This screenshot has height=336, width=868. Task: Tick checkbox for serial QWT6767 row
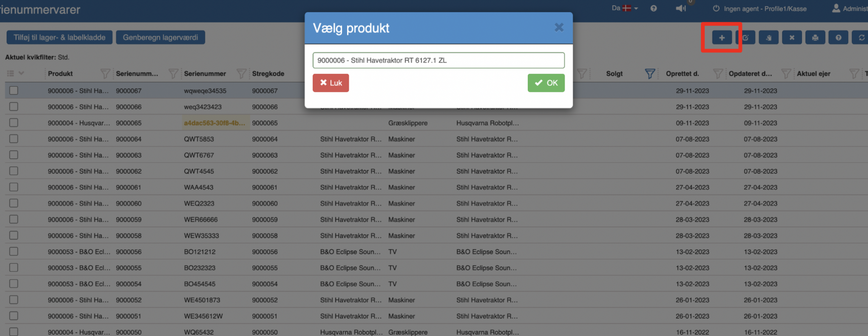14,155
